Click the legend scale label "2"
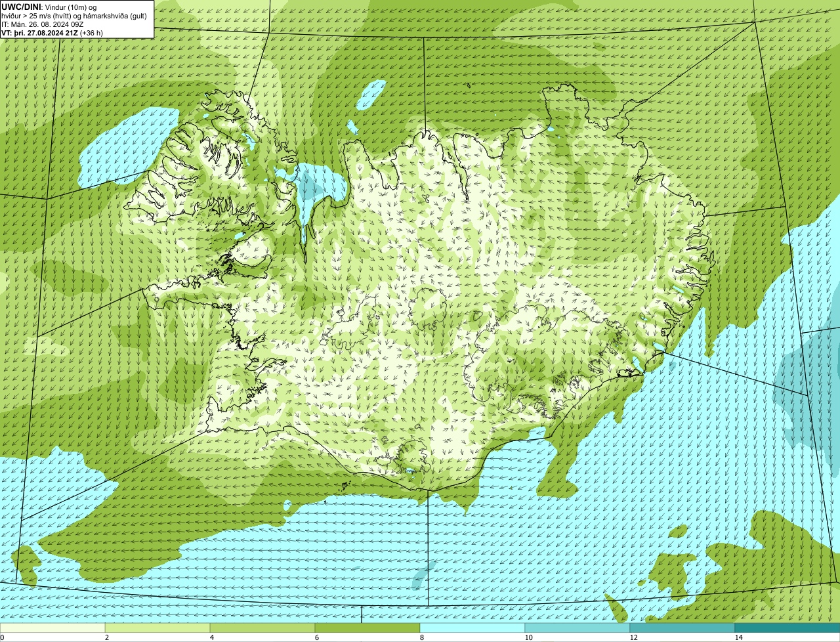840x642 pixels. [106, 637]
